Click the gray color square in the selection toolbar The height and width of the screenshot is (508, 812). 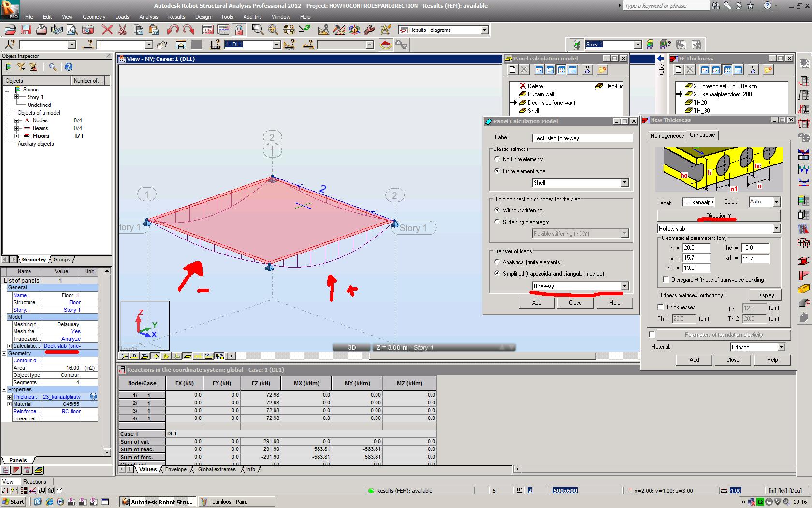(x=196, y=45)
